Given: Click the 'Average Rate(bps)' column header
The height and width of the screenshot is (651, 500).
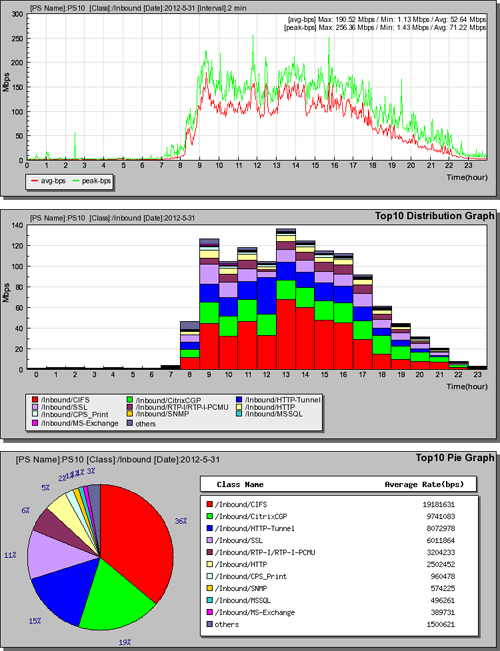Looking at the screenshot, I should pos(424,484).
